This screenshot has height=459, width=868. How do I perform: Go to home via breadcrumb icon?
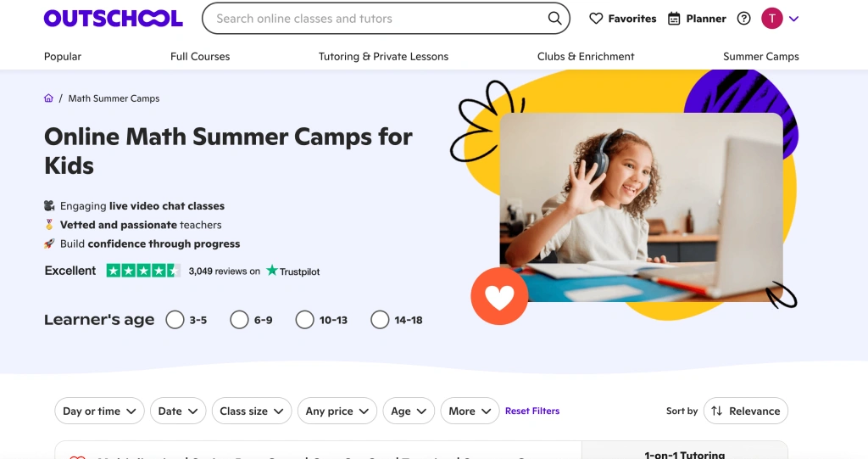click(49, 98)
